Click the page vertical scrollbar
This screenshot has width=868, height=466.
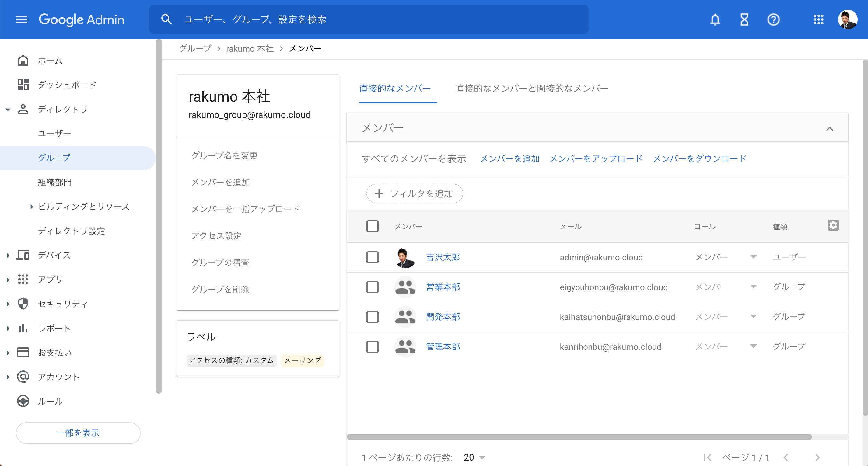pyautogui.click(x=865, y=237)
